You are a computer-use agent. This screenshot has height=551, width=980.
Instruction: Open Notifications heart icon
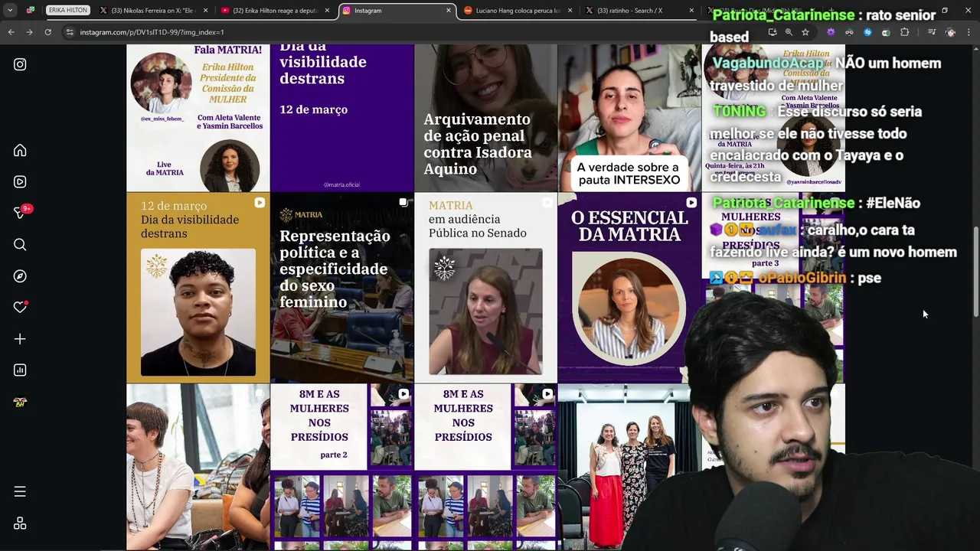20,308
